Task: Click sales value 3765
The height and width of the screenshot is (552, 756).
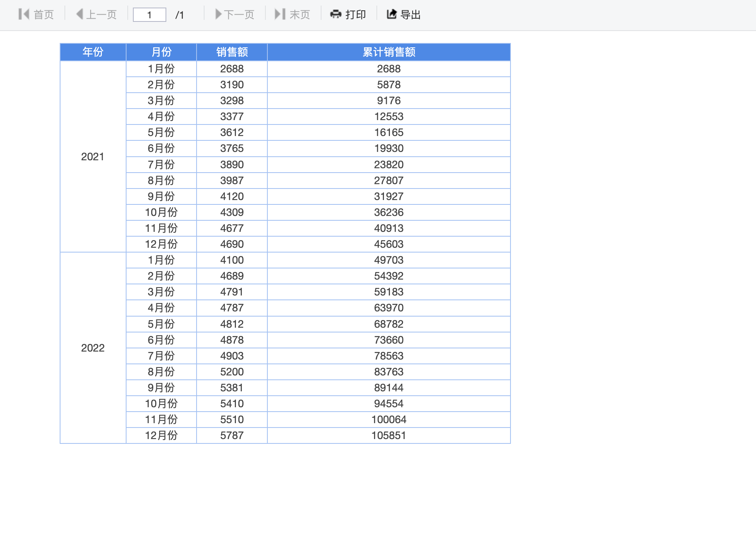Action: (x=232, y=148)
